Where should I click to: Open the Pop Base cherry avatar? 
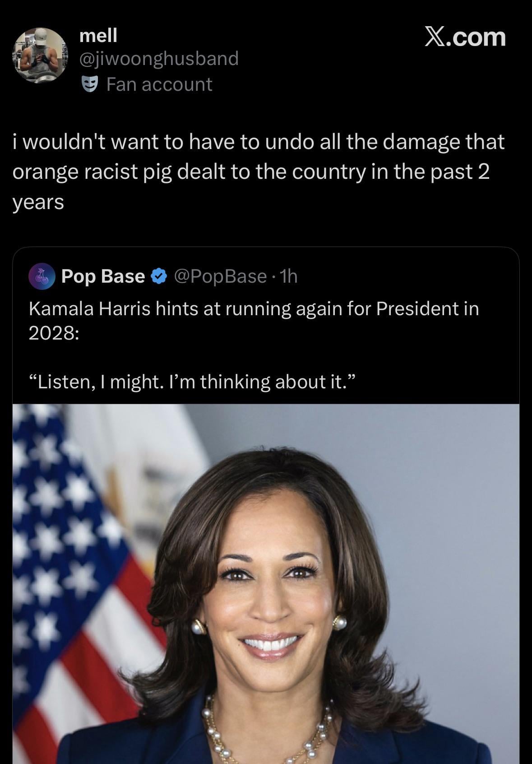(x=42, y=276)
